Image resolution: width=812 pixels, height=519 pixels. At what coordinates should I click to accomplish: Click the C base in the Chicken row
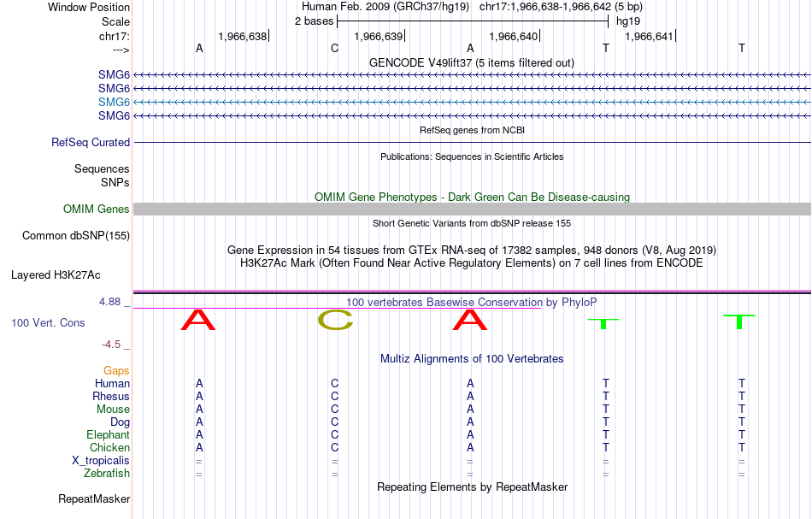(x=334, y=447)
